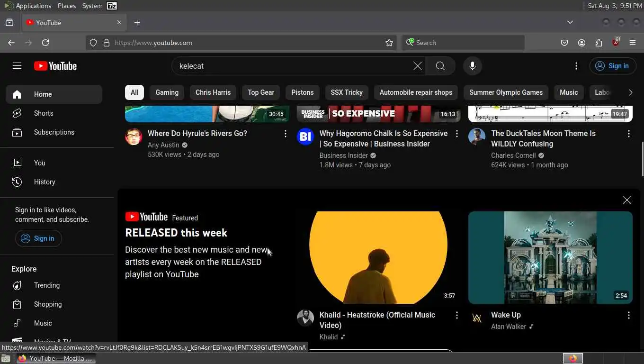Click the kelecat search input field
Viewport: 644px width, 364px height.
pyautogui.click(x=294, y=66)
